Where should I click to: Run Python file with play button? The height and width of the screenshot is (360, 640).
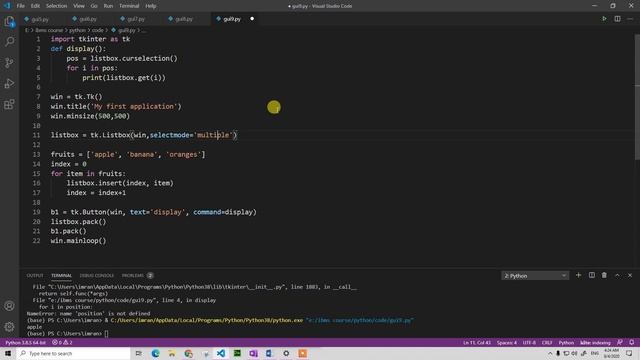click(604, 19)
